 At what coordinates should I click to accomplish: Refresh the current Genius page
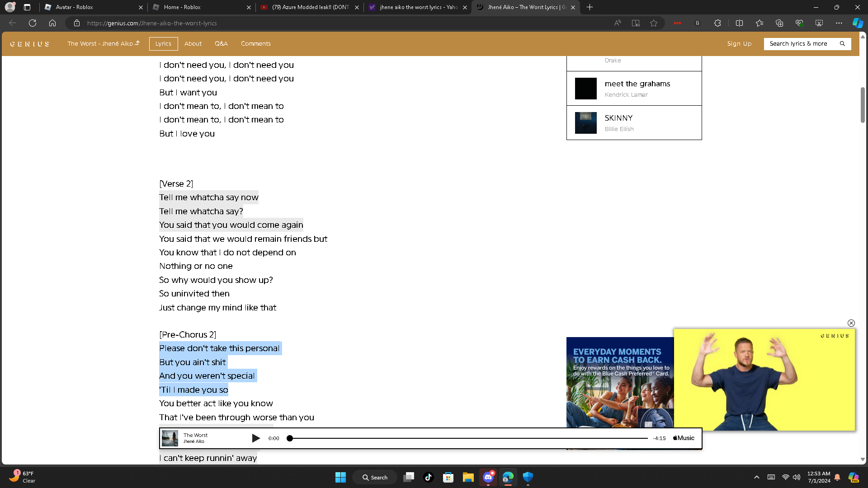33,23
